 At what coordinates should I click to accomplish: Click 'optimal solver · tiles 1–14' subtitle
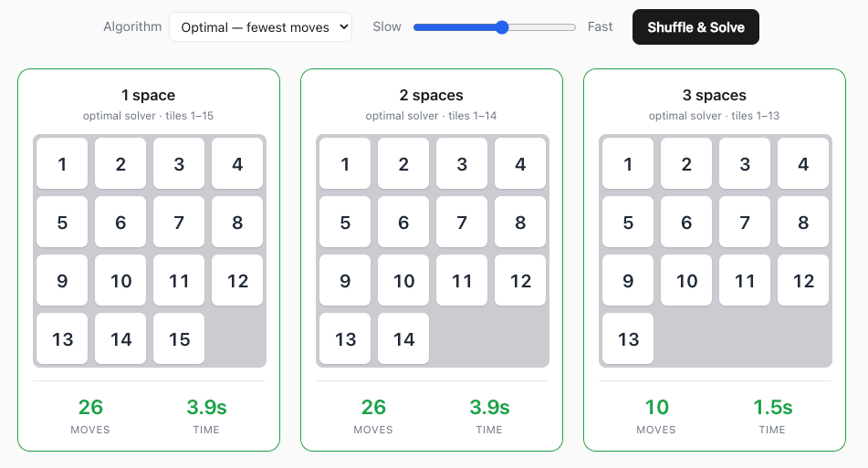pos(431,116)
